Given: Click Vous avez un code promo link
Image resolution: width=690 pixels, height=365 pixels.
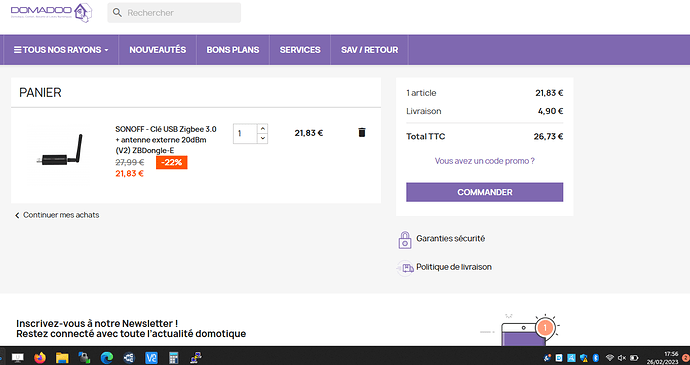Looking at the screenshot, I should (x=484, y=161).
